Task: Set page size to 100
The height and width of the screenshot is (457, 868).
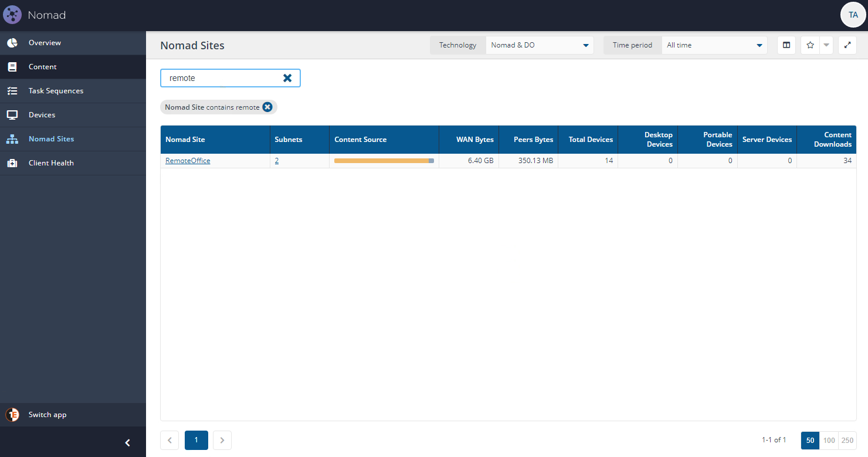Action: pos(829,440)
